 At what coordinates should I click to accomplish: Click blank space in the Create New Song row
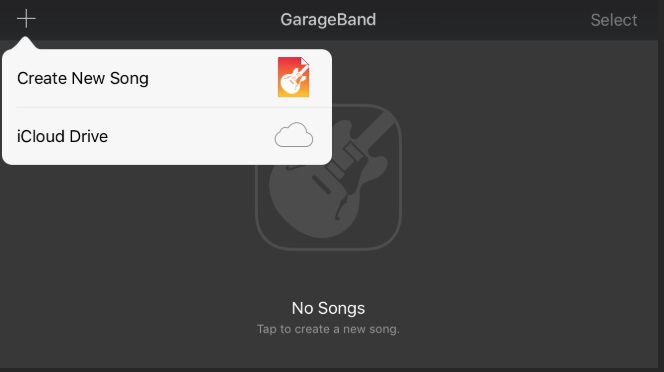(x=212, y=78)
